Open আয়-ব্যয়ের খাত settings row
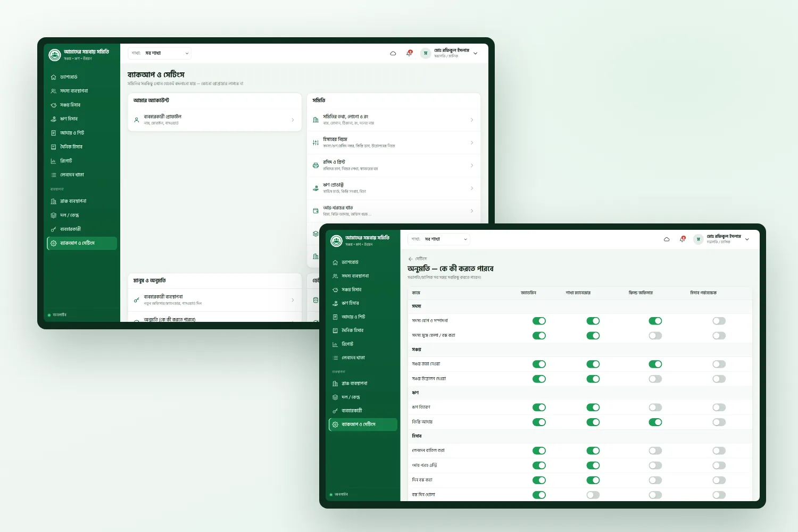The image size is (798, 532). coord(394,211)
